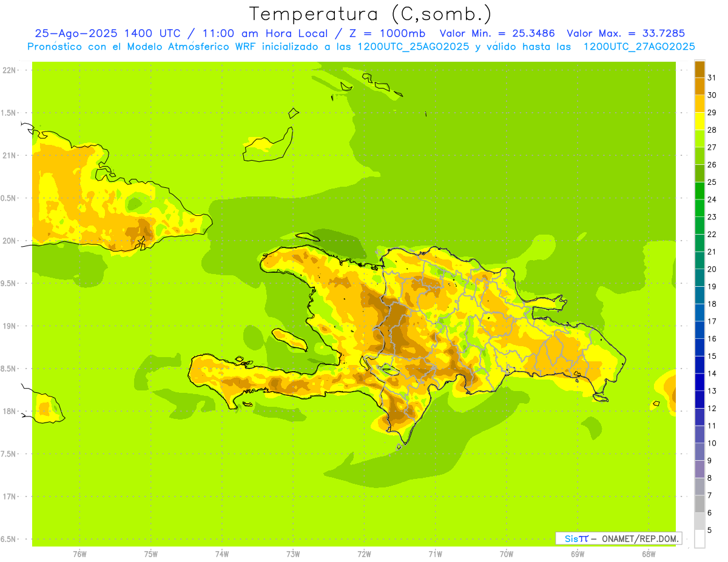This screenshot has height=562, width=728.
Task: Click the 'SisTT - ONAMET/REP.DOM.' credit box
Action: point(618,538)
